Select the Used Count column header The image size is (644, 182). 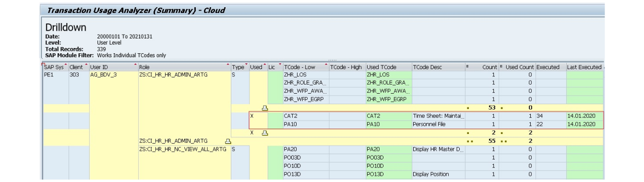(x=517, y=68)
